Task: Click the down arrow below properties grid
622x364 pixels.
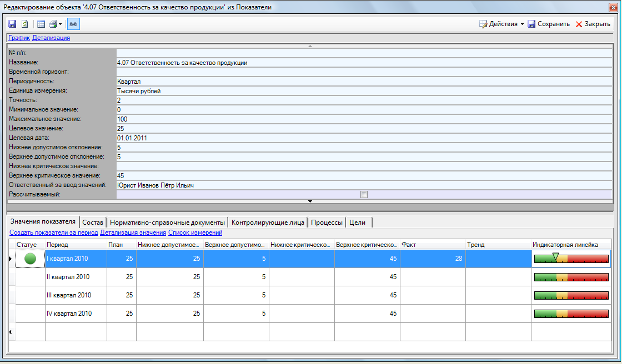Action: 310,201
